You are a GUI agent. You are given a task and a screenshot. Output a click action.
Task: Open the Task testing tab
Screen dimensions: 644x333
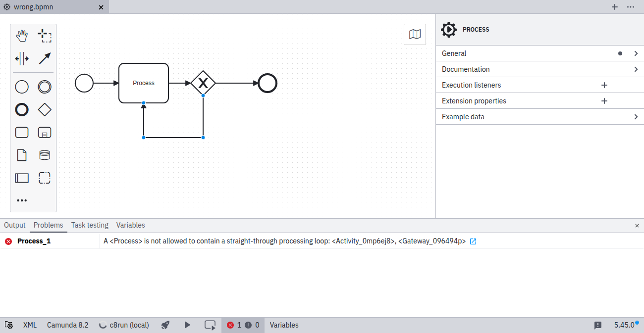click(90, 225)
